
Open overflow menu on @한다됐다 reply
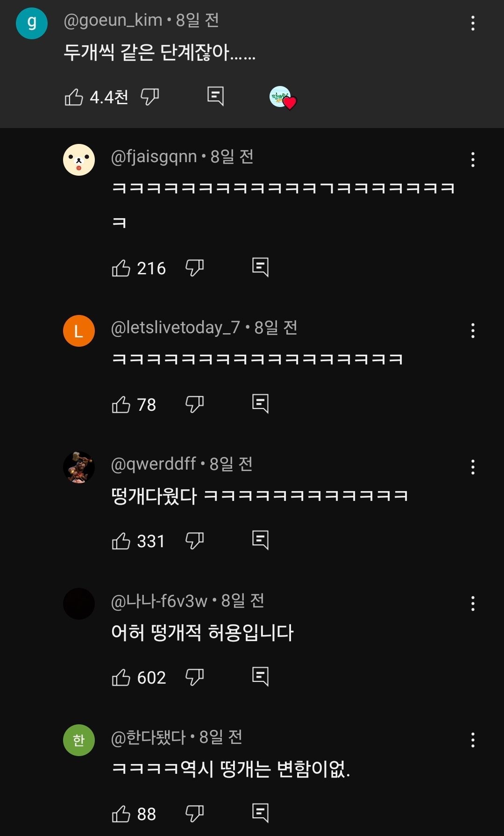[x=473, y=740]
